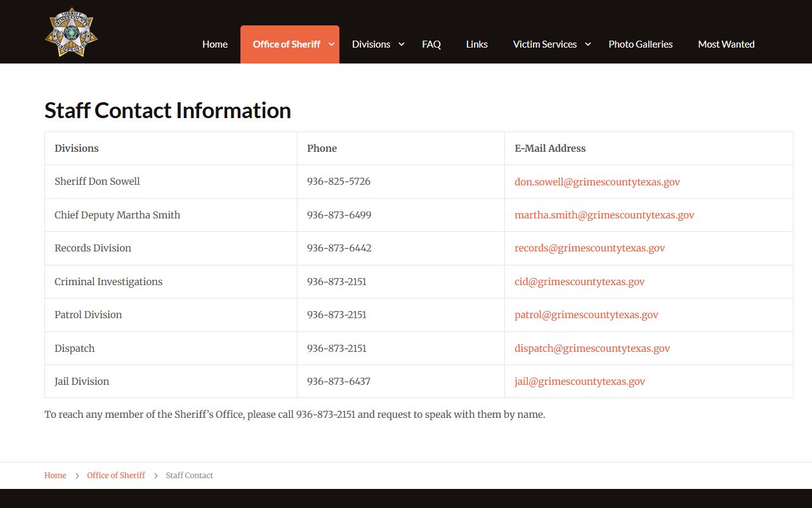
Task: Click the Sheriff star badge logo
Action: (x=72, y=32)
